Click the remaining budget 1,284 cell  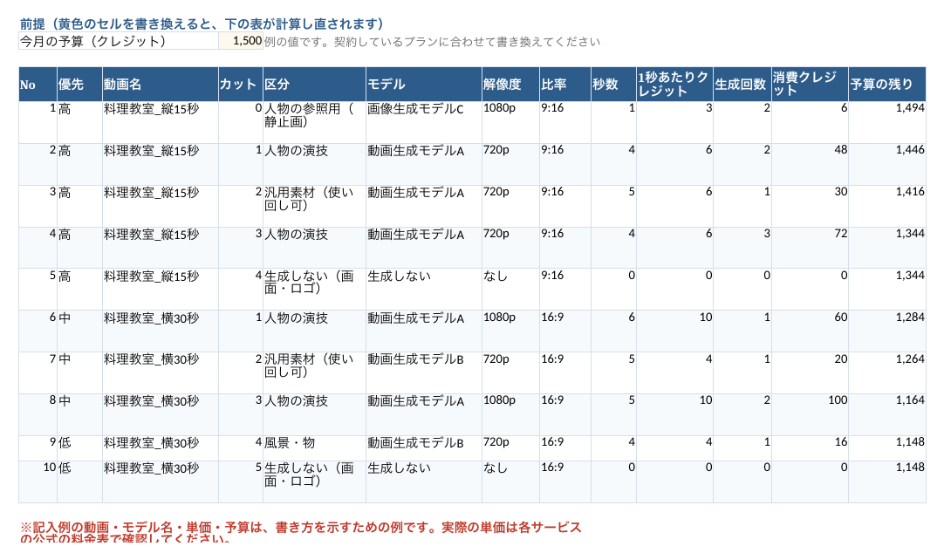tap(886, 331)
